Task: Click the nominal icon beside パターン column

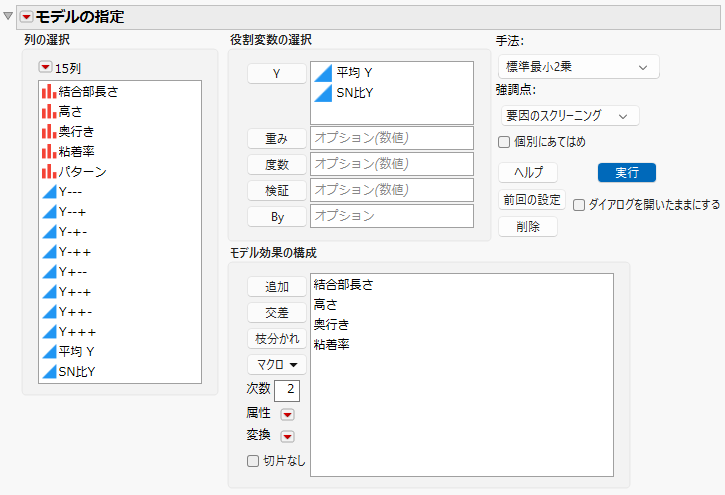Action: (49, 171)
